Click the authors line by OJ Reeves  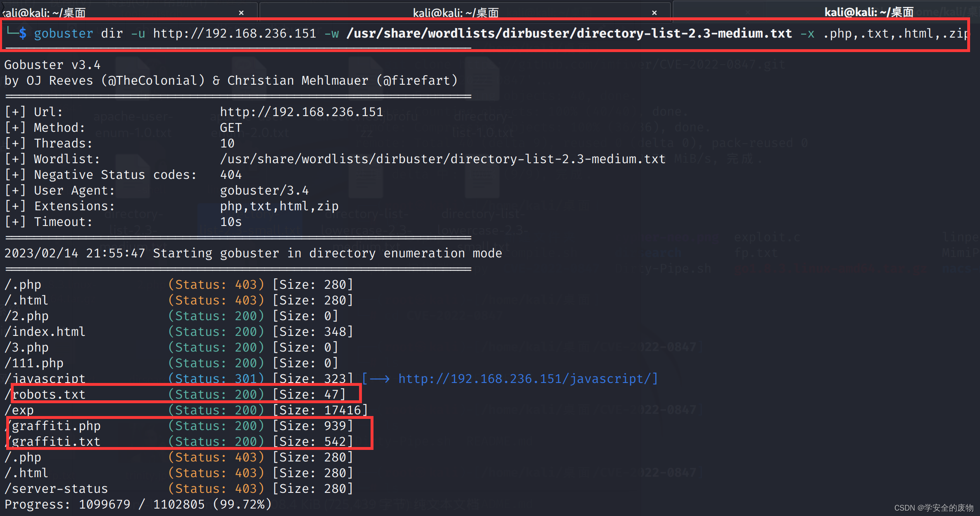coord(231,80)
